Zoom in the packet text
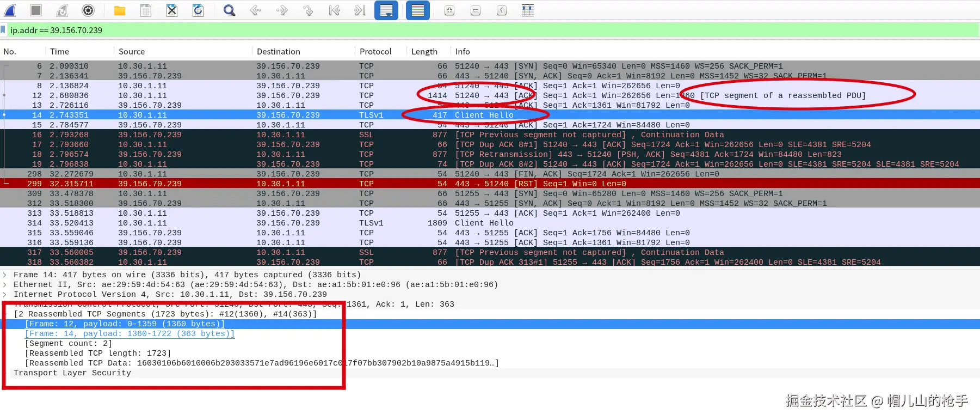The width and height of the screenshot is (980, 420). point(449,10)
